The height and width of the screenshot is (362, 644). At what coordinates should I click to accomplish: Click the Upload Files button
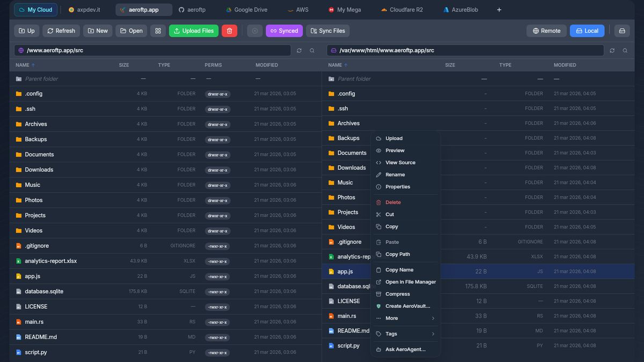click(x=193, y=31)
